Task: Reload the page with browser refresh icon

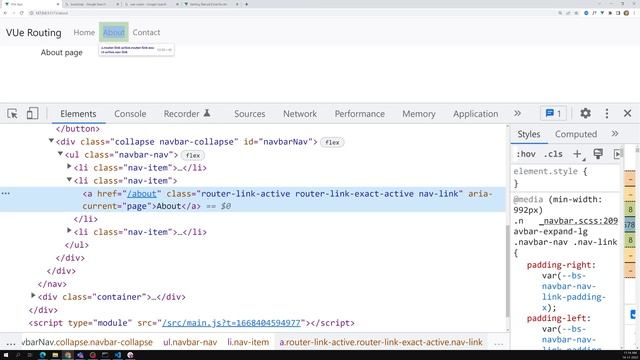Action: click(x=21, y=13)
